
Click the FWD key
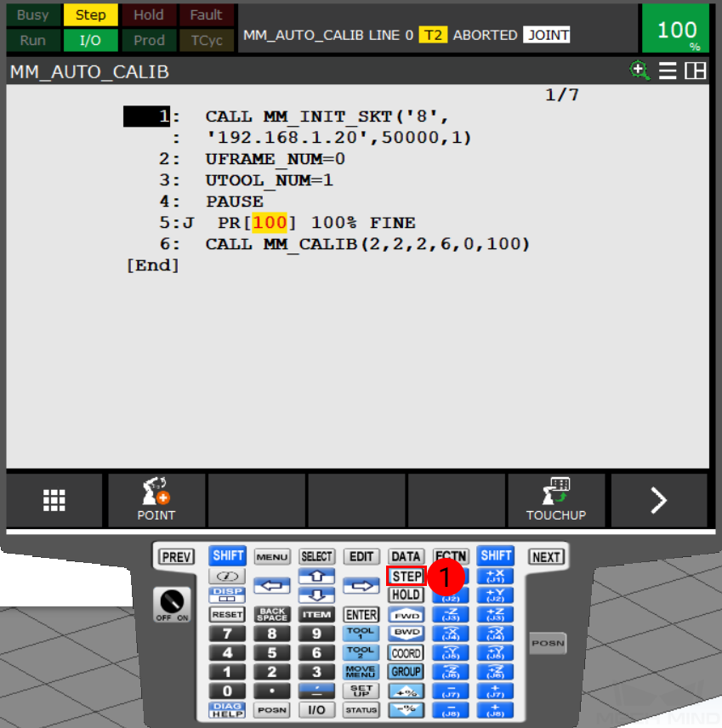[406, 615]
